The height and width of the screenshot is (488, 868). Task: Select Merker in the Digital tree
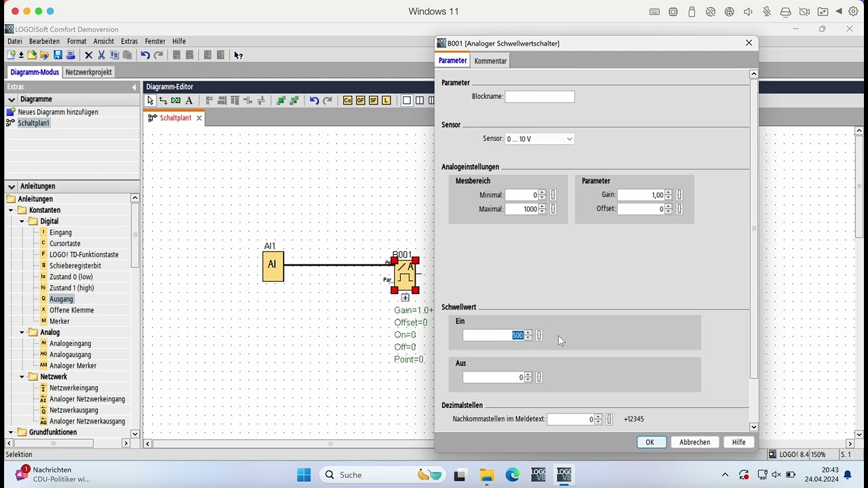click(60, 321)
